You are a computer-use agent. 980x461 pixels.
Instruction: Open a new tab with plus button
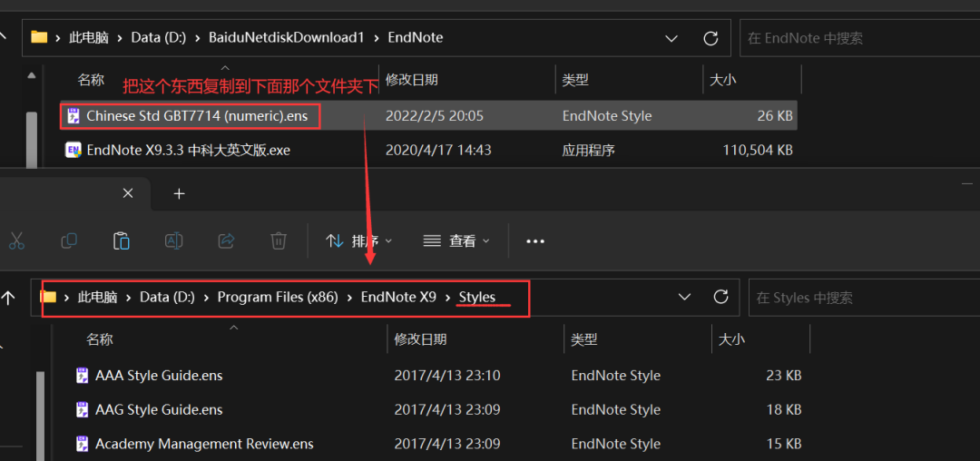pyautogui.click(x=180, y=193)
